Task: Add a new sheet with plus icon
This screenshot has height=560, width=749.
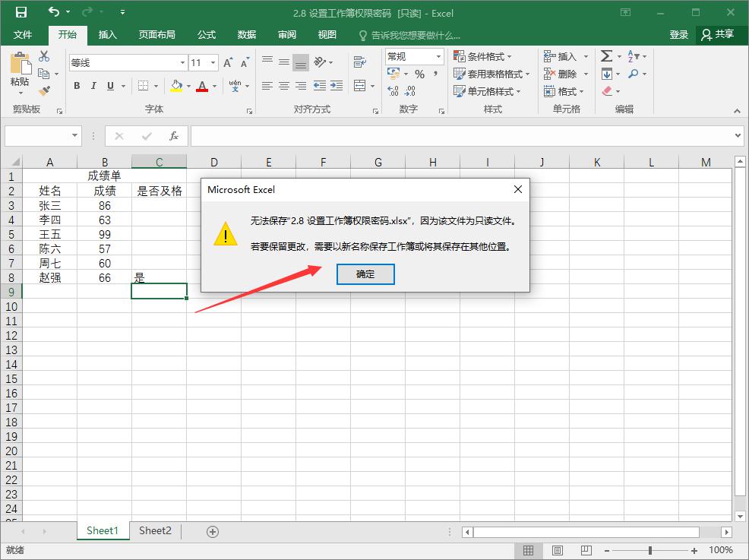Action: click(x=213, y=532)
